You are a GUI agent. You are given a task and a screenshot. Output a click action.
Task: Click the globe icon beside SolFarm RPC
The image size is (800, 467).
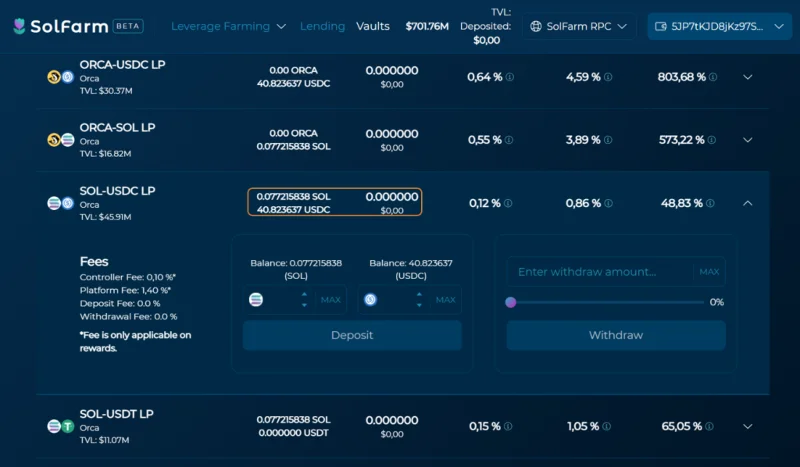pos(536,27)
